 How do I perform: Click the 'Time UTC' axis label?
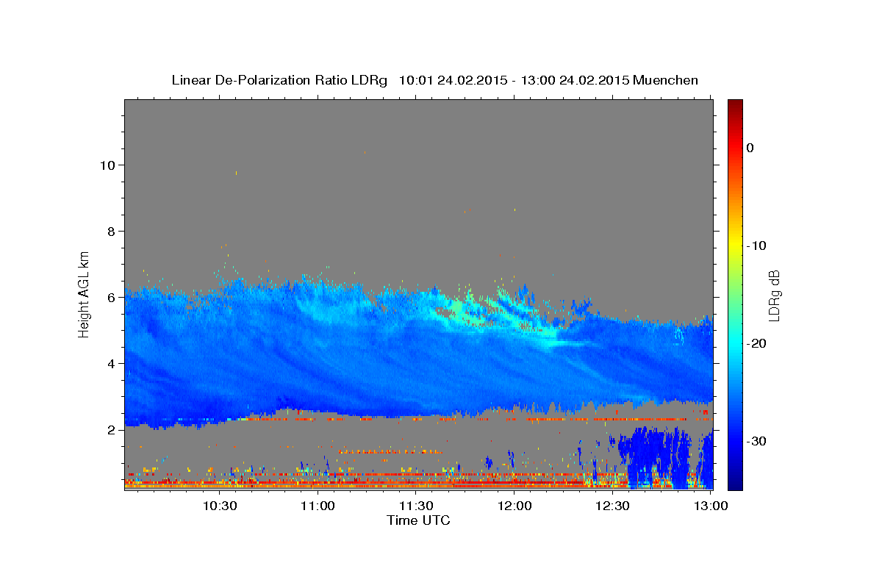[x=418, y=520]
